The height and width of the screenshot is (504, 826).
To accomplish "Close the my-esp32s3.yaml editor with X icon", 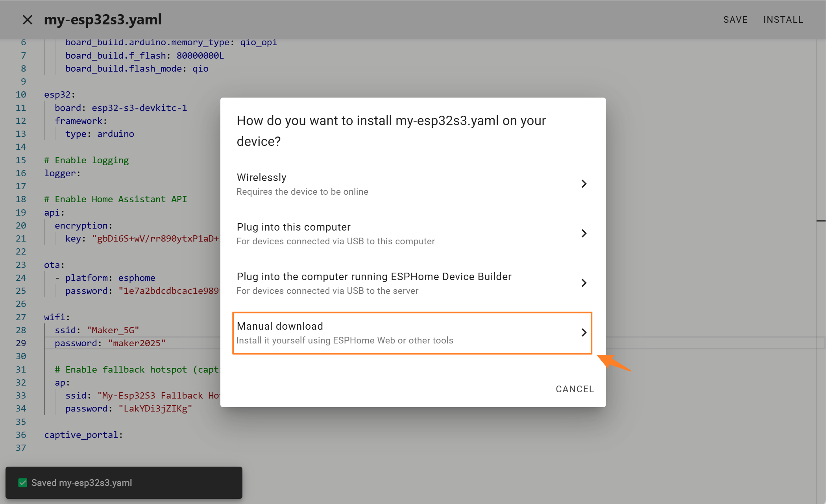I will coord(27,20).
